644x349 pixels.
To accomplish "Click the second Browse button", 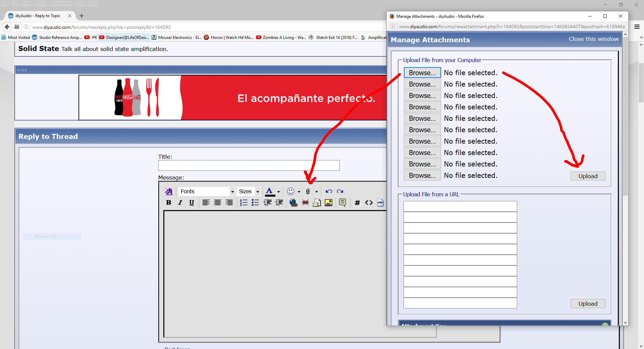I will 422,84.
